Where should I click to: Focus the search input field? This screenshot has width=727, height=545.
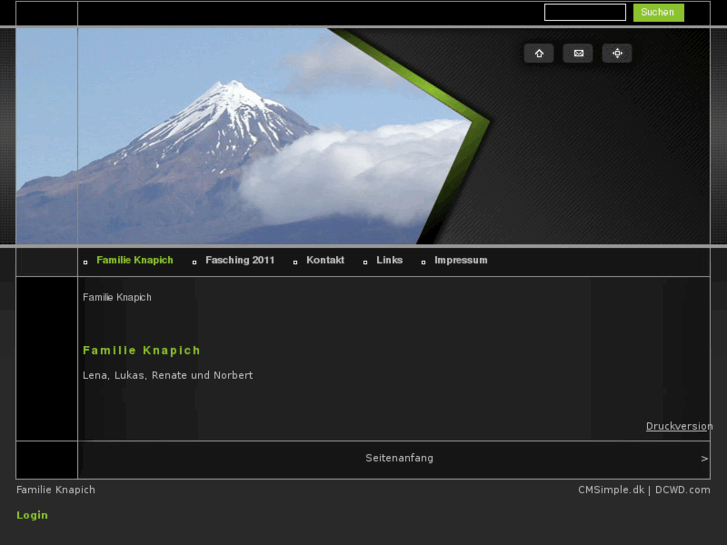tap(585, 13)
